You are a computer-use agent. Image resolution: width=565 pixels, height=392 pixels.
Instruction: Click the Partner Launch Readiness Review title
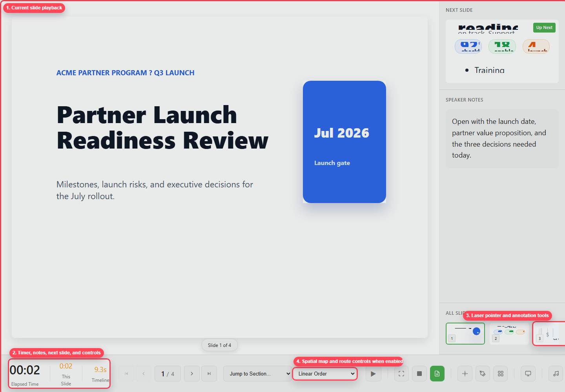(x=162, y=128)
